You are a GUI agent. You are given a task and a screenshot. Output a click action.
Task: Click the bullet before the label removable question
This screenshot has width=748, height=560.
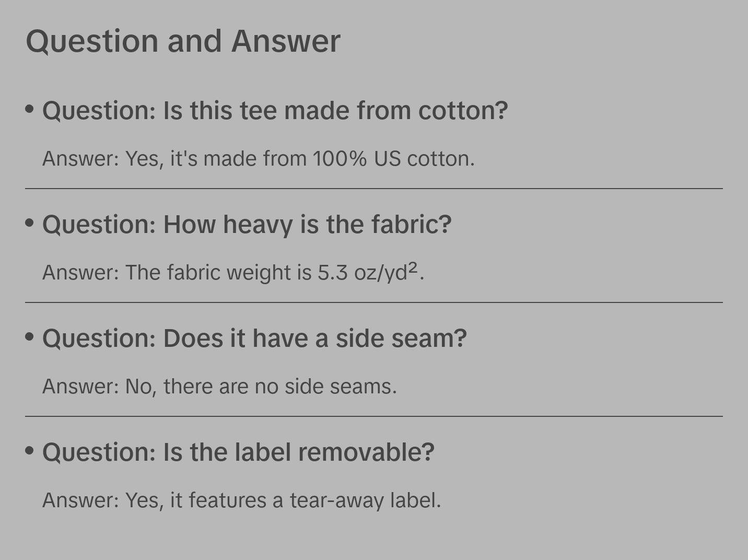[x=30, y=450]
